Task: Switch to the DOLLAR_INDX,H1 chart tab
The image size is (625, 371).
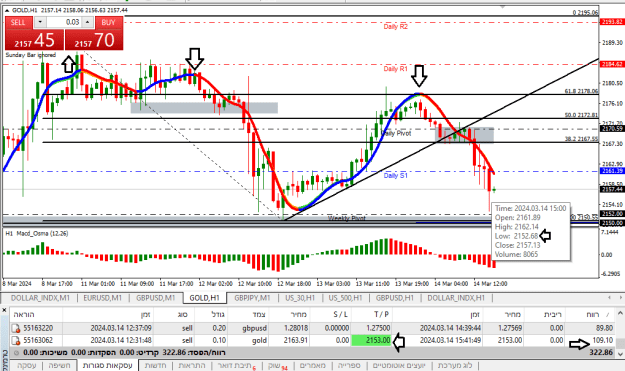Action: point(456,298)
